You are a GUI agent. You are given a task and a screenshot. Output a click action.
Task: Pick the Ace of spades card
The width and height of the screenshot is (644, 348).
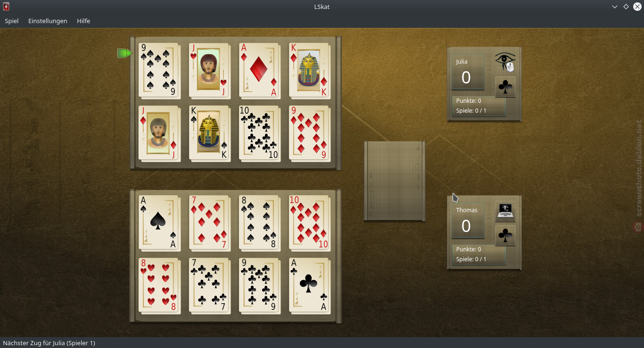(x=159, y=223)
